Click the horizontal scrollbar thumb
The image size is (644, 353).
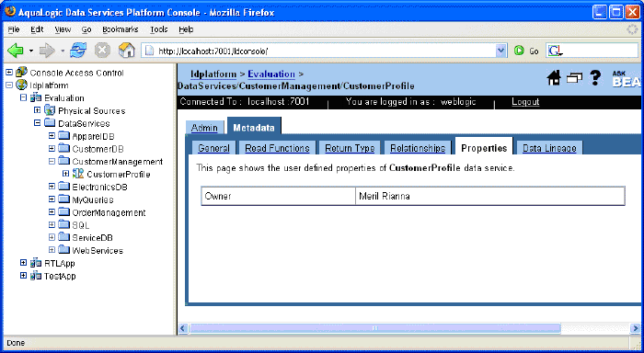pyautogui.click(x=374, y=328)
